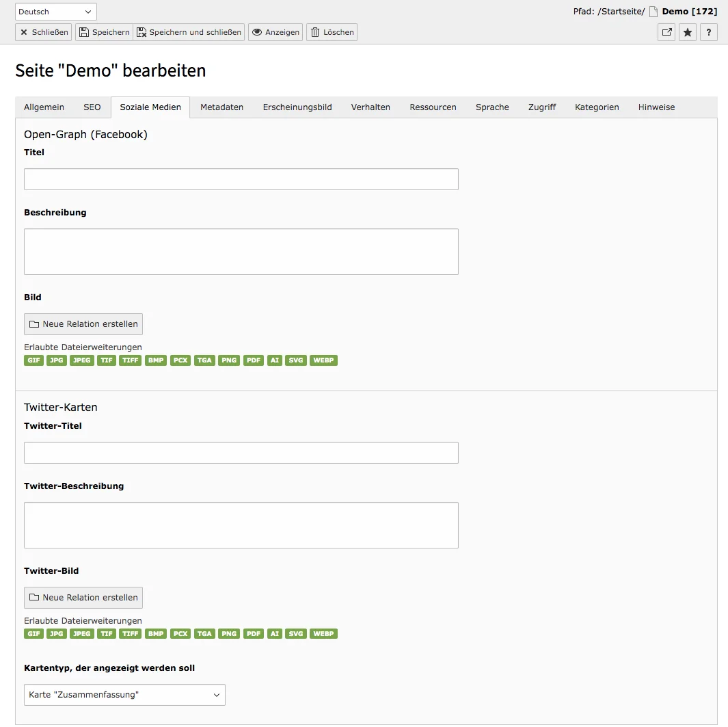
Task: Click the Speichern und schließen button
Action: [x=190, y=31]
